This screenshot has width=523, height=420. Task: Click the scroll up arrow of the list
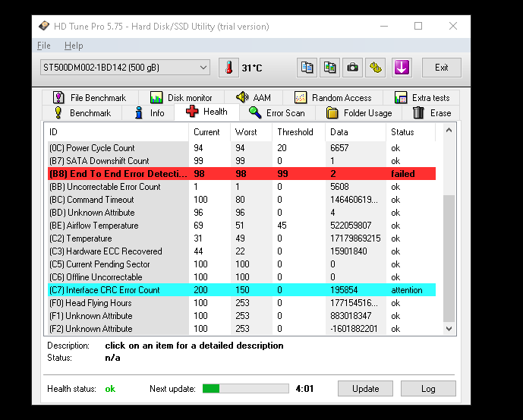pos(449,130)
